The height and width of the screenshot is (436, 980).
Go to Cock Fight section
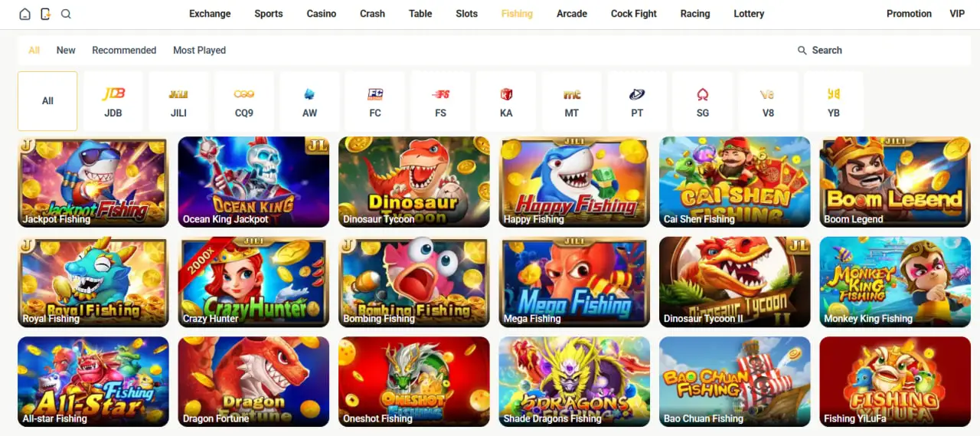(x=634, y=14)
